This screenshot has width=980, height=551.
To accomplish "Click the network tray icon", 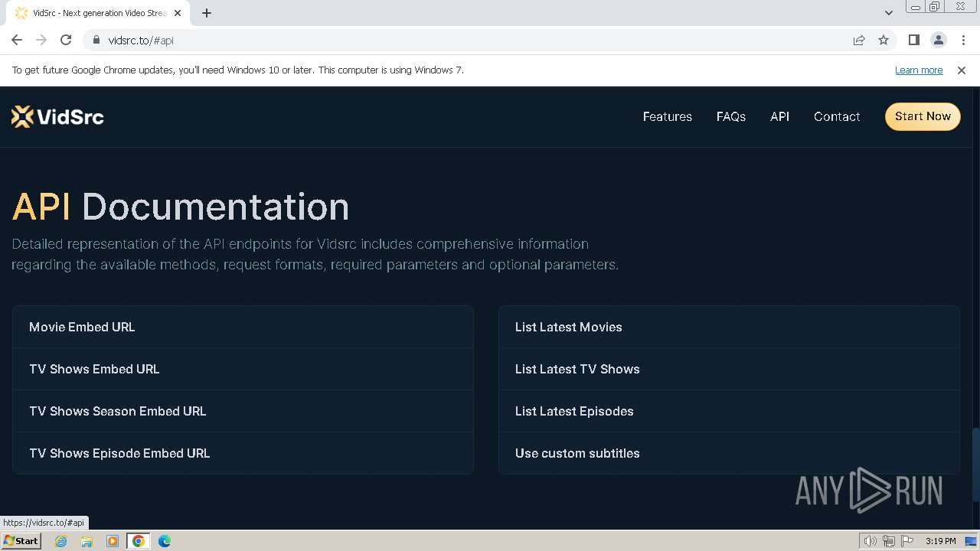I will [x=889, y=541].
